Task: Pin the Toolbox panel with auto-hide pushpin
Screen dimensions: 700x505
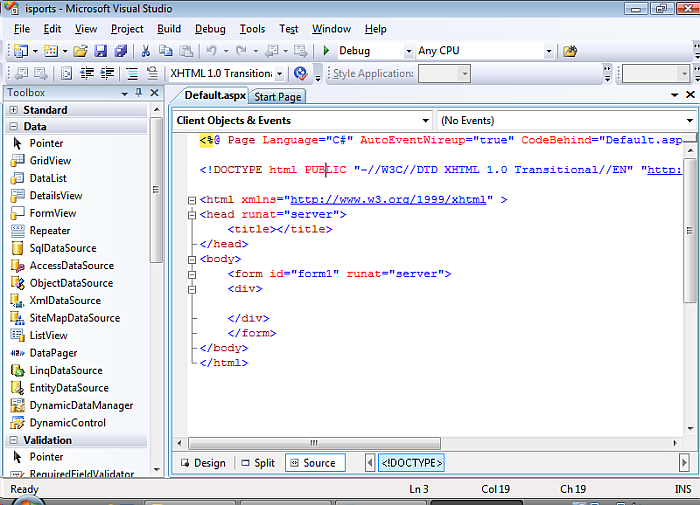Action: (139, 93)
